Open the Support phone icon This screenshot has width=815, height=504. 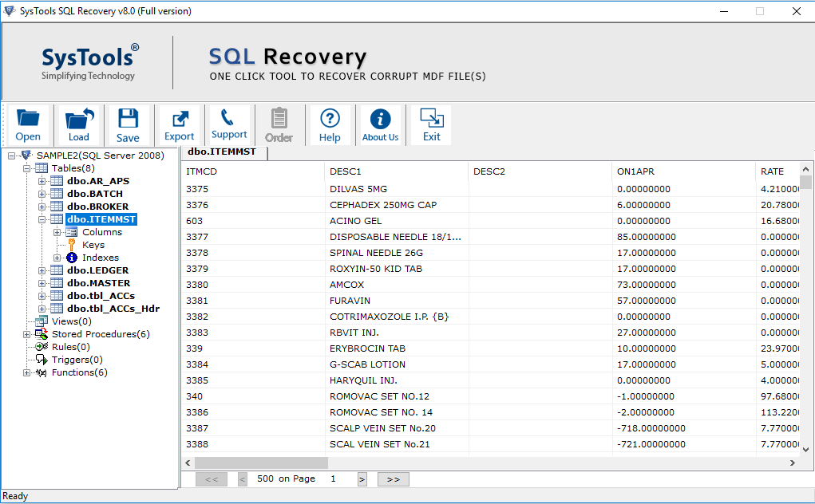pyautogui.click(x=227, y=117)
